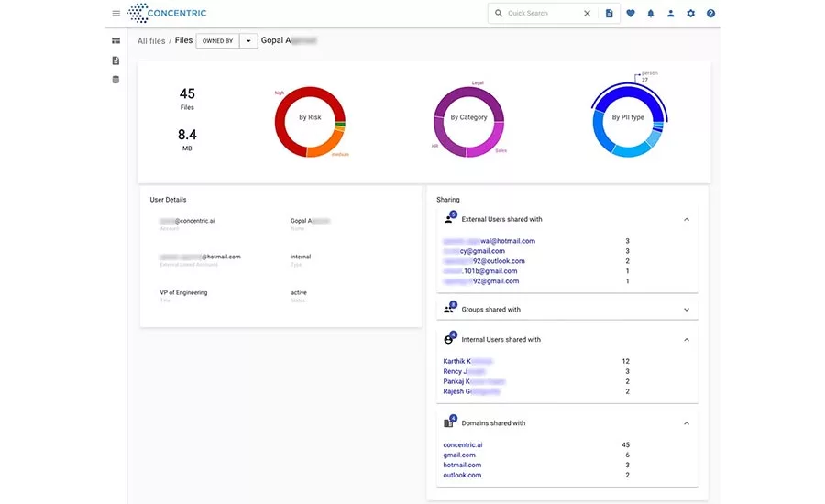The image size is (825, 504).
Task: Open the notifications bell
Action: [651, 14]
